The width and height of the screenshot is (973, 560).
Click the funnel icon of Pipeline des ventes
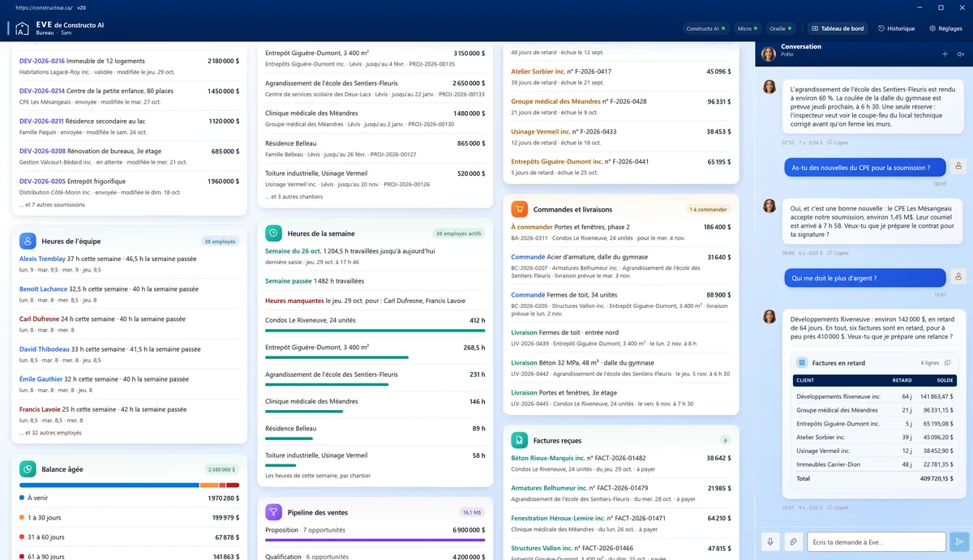click(x=273, y=511)
